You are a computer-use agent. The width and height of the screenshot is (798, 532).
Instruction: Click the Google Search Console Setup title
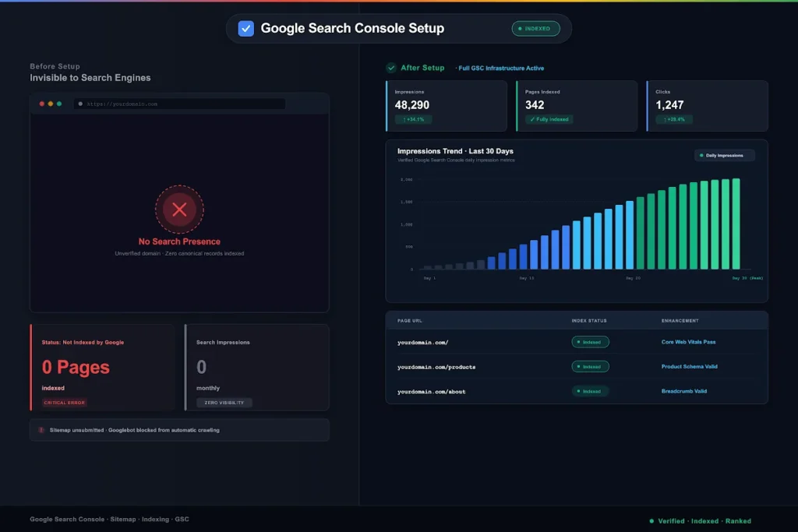(352, 29)
